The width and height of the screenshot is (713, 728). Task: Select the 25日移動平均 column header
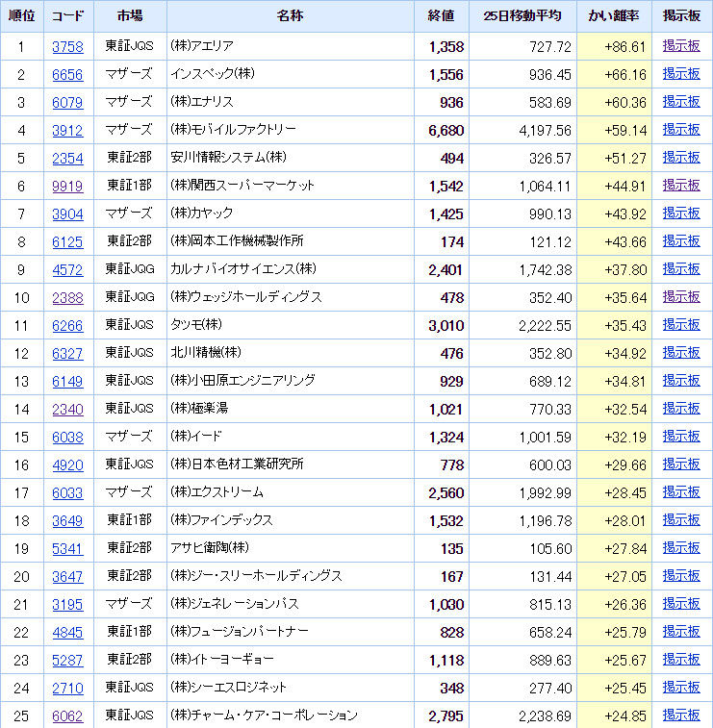522,15
